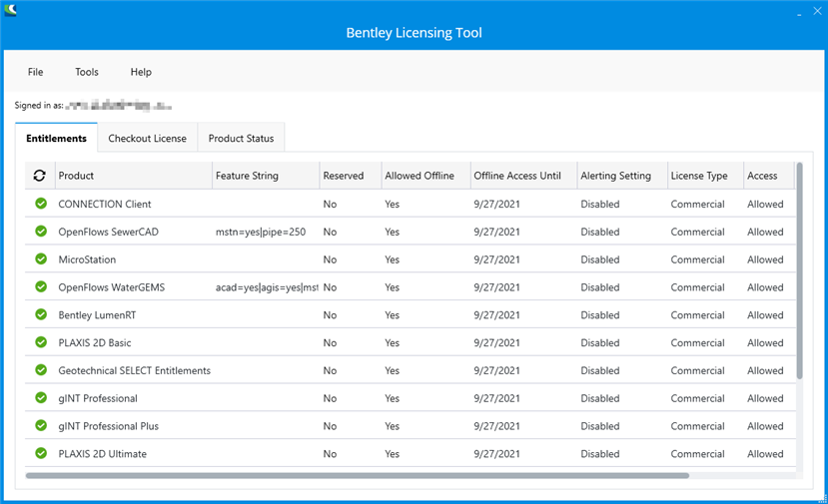Click the resize grip at window bottom-right corner

tap(823, 499)
